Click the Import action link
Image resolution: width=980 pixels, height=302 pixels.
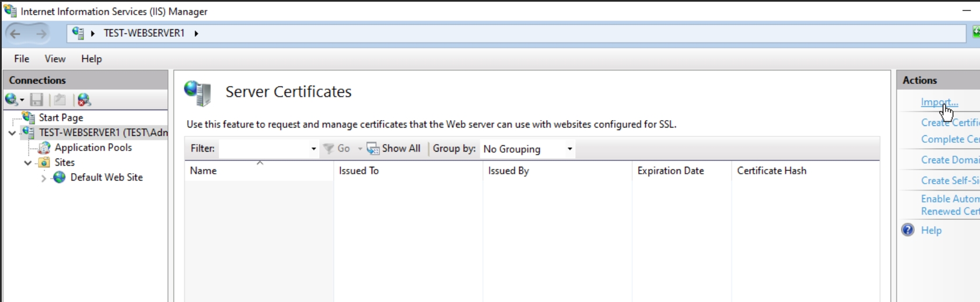(x=939, y=102)
